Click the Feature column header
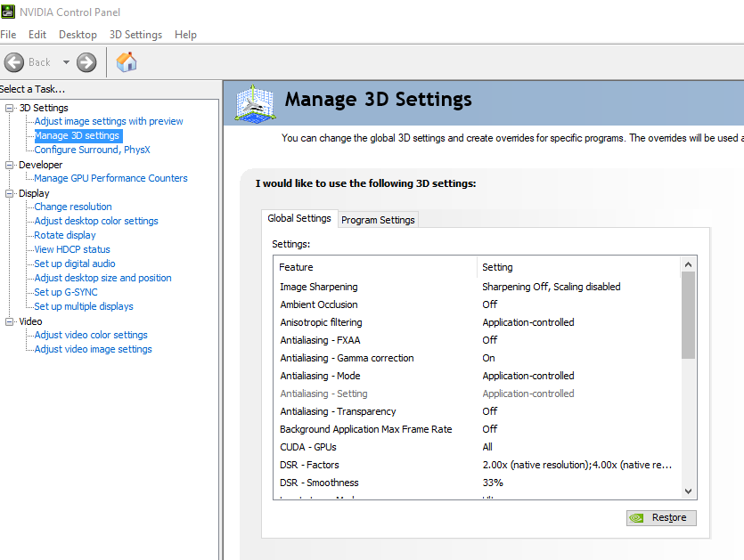Screen dimensions: 744x560 tap(375, 267)
